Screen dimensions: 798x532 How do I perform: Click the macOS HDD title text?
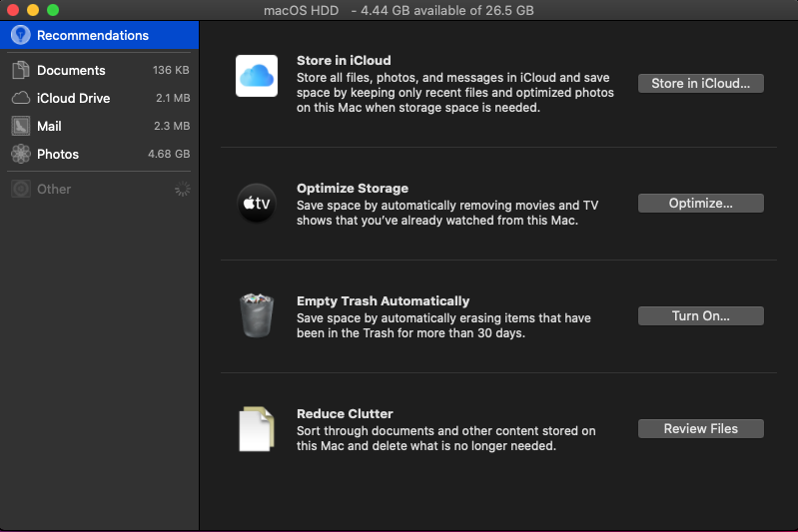coord(302,10)
